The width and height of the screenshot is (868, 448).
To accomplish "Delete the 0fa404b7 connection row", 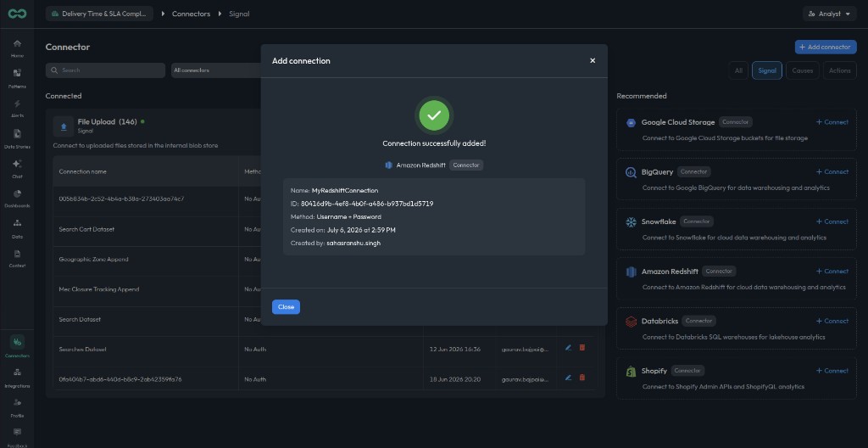I will coord(581,378).
